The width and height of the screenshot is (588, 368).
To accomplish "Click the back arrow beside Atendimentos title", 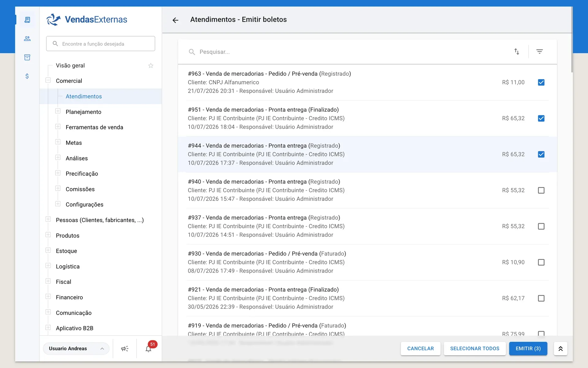I will point(175,20).
